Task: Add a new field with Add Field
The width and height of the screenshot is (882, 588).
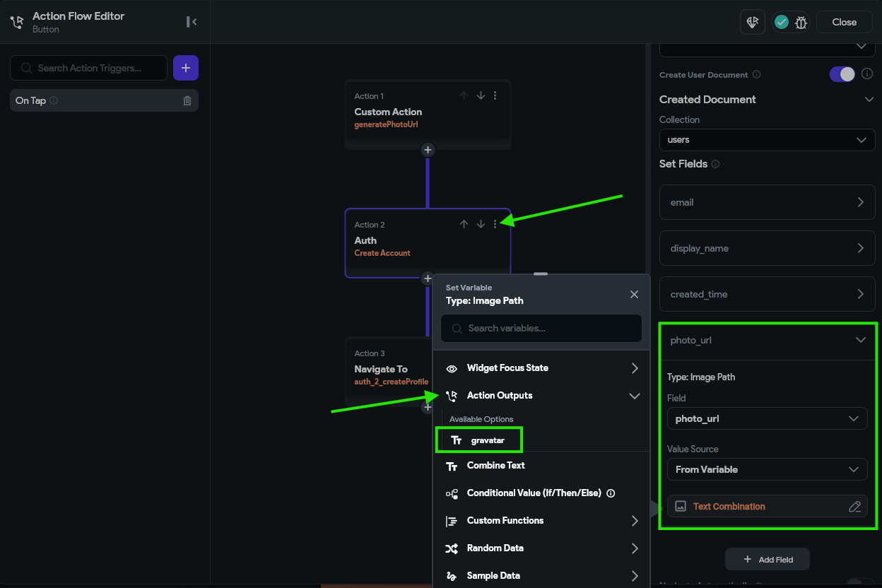Action: pyautogui.click(x=768, y=559)
